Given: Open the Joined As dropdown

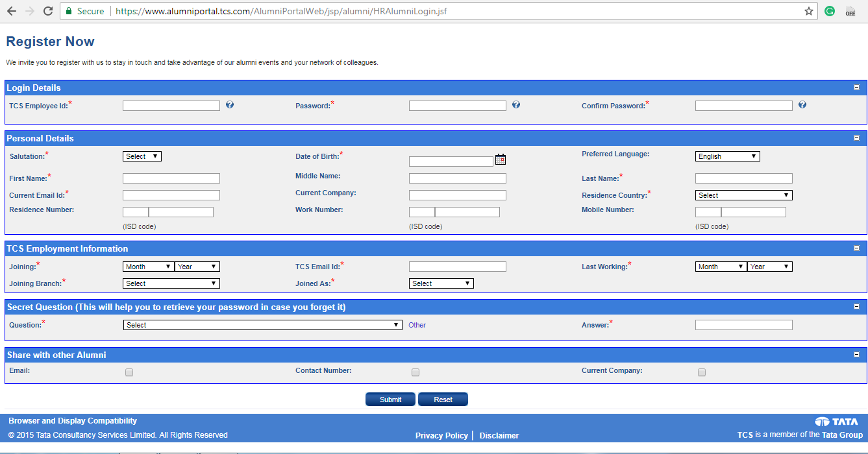Looking at the screenshot, I should click(441, 283).
